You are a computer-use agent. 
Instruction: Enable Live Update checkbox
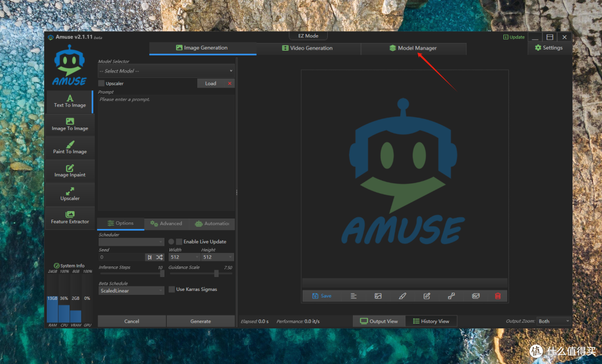[179, 241]
